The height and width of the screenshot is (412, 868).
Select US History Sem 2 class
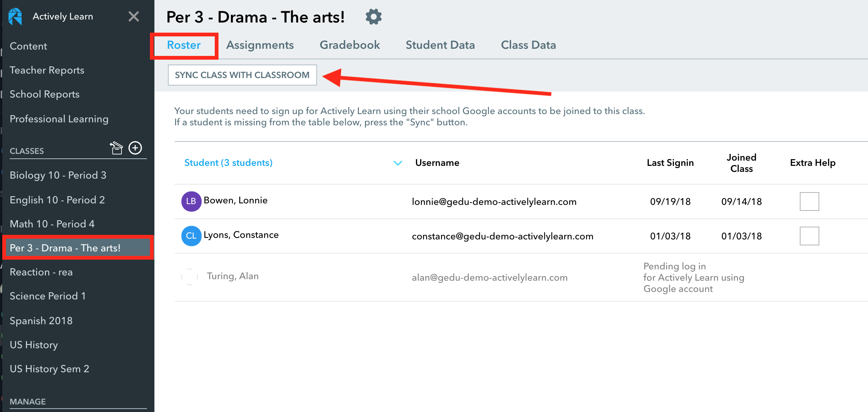[49, 369]
